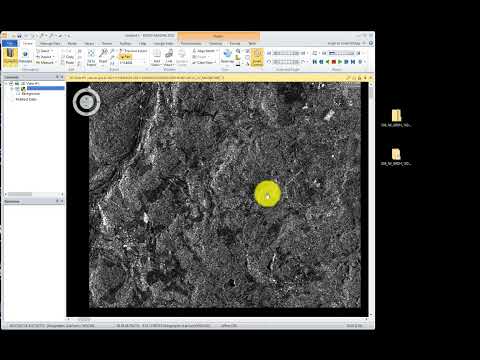480x360 pixels.
Task: Select Background item in Contents tree
Action: 31,94
